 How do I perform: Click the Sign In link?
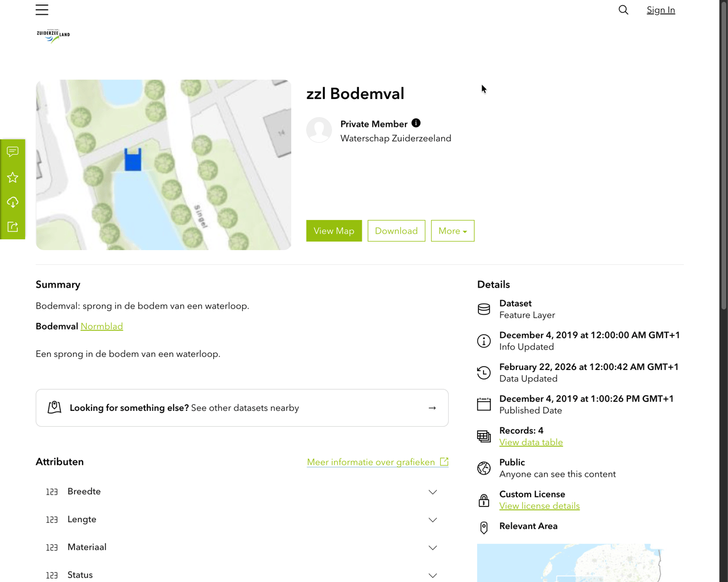(x=660, y=10)
